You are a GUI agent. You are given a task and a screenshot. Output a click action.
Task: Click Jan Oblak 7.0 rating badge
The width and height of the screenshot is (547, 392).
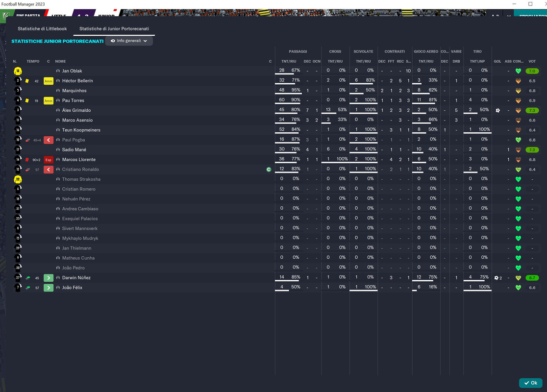[532, 71]
